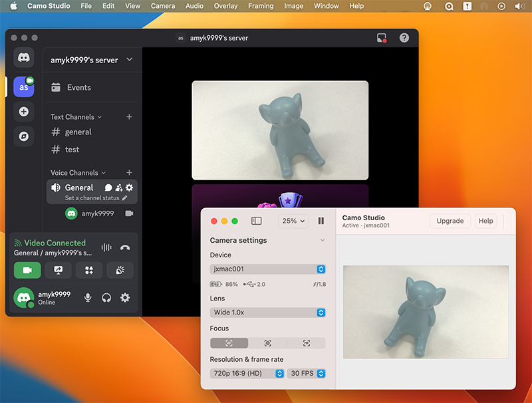Click the Camo round Q menu bar icon
This screenshot has width=532, height=403.
[449, 6]
